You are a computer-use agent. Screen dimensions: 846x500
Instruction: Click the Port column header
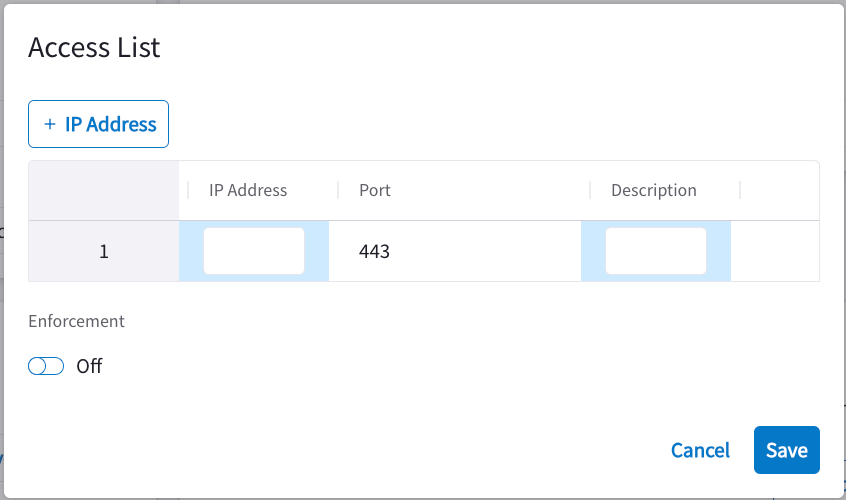[x=375, y=190]
